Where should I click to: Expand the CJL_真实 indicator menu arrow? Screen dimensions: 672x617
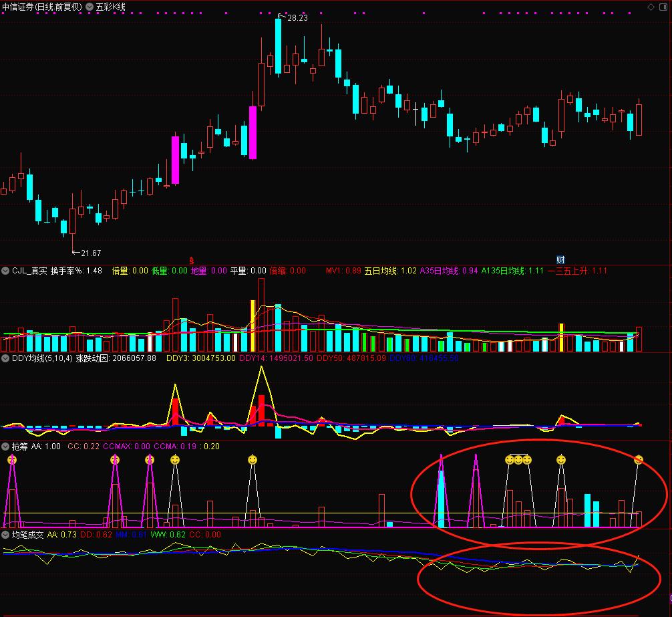[x=5, y=271]
